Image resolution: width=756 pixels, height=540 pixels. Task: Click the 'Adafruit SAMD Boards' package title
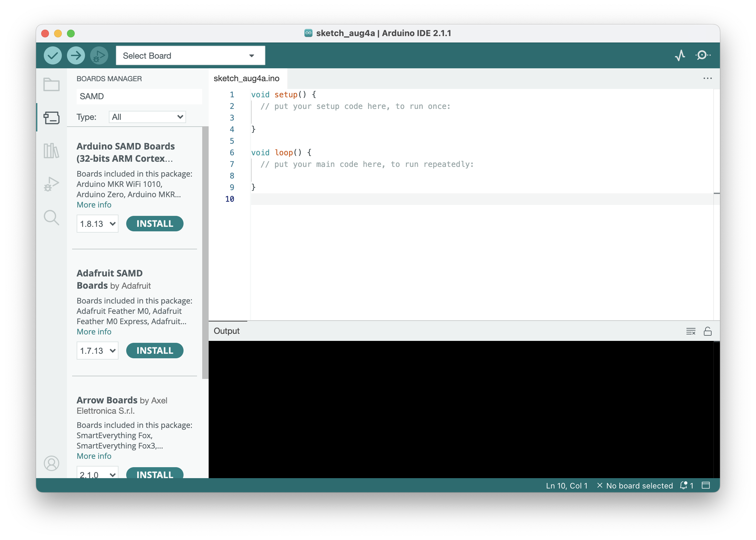[x=110, y=279]
